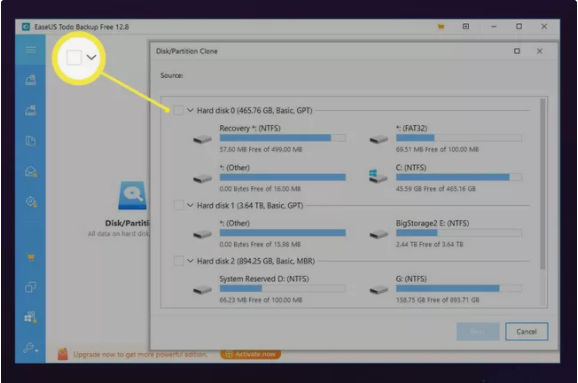Click the drive icon for System Reserved D: (NTFS)
The height and width of the screenshot is (383, 578).
tap(202, 290)
